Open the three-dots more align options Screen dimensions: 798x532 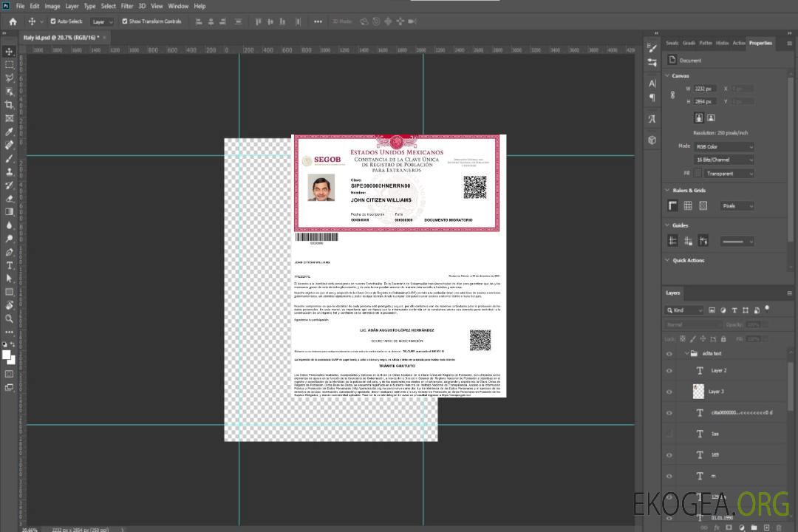(318, 21)
